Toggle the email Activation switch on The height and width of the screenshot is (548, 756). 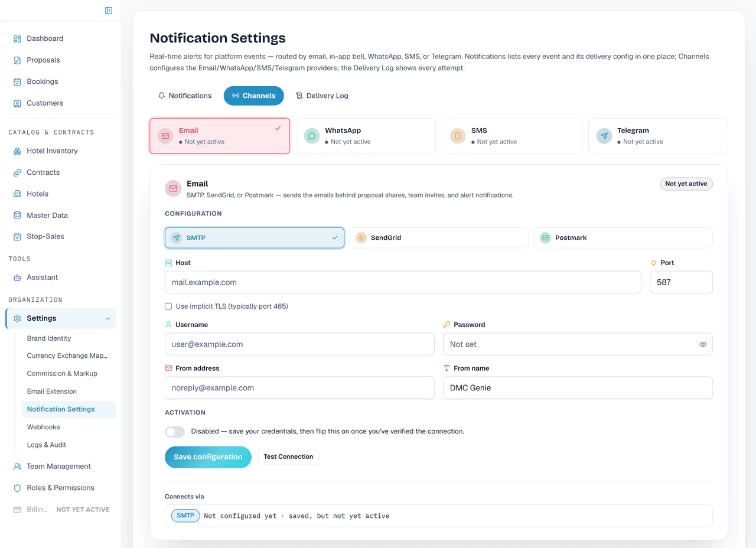[175, 432]
